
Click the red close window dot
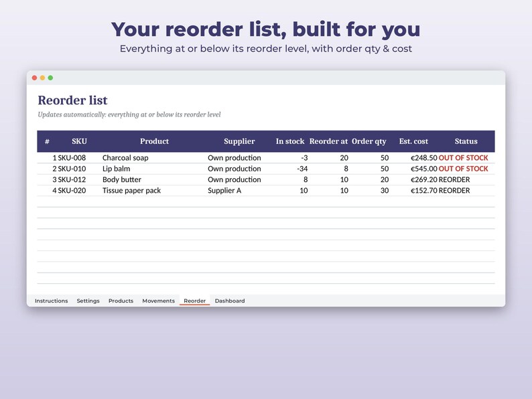[34, 78]
